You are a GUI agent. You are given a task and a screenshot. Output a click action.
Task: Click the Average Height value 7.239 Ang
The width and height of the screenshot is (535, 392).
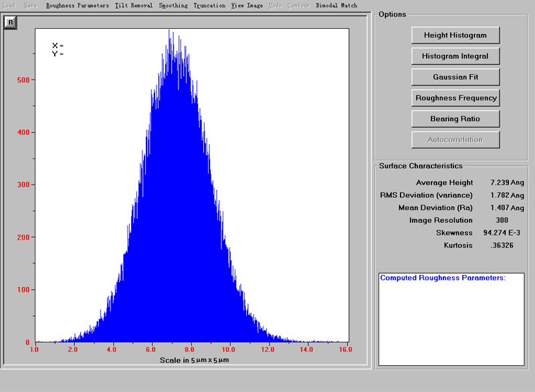pyautogui.click(x=507, y=183)
